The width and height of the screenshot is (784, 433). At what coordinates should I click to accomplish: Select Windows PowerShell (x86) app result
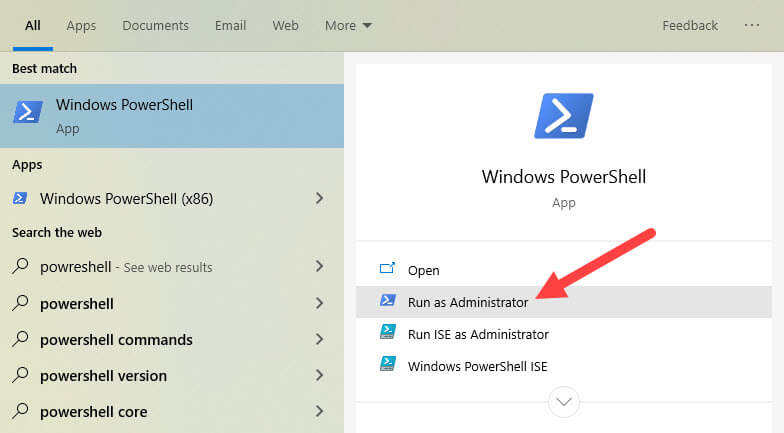[x=172, y=198]
